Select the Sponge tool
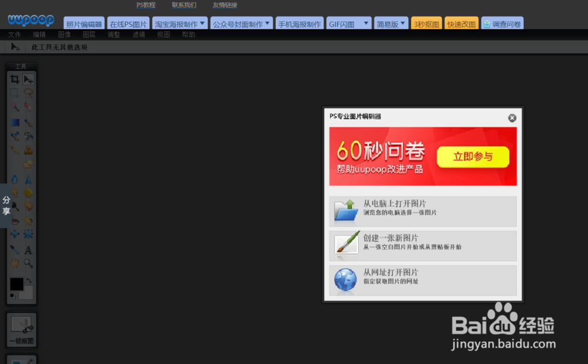Viewport: 588px width, 364px height. pos(28,193)
